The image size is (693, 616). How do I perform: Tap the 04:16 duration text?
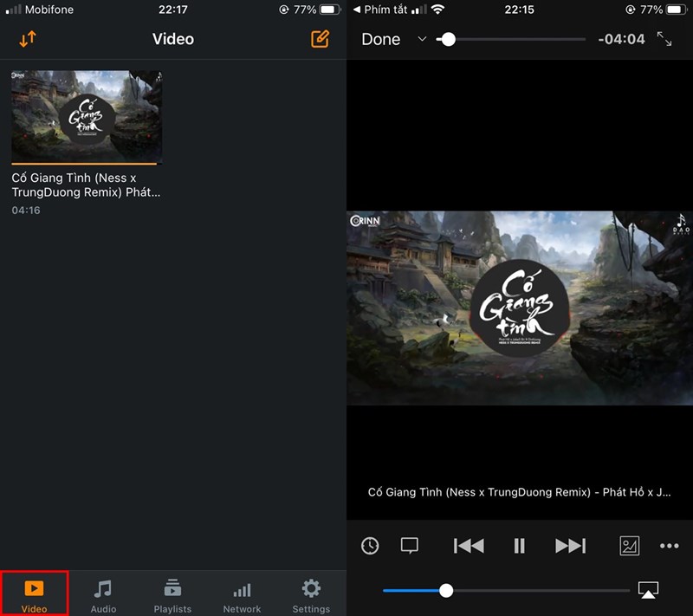point(26,211)
